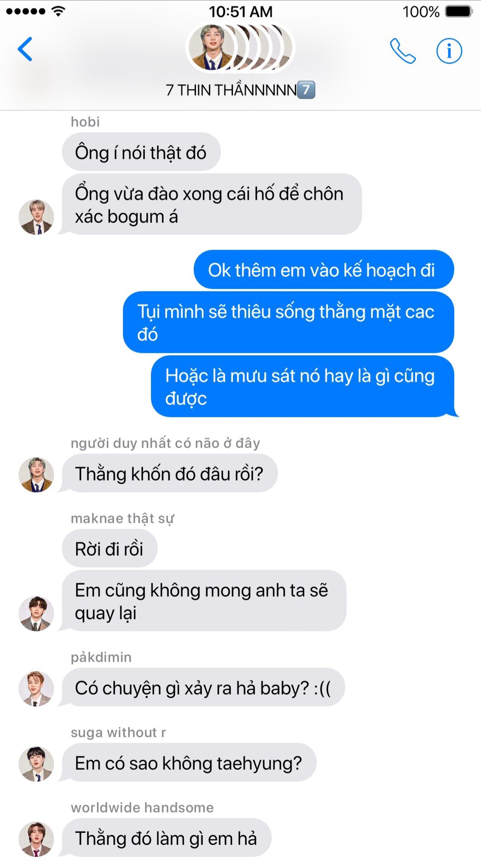Screen dimensions: 481x868
Task: Select the message 'Ông í nói thật đó'
Action: point(141,152)
